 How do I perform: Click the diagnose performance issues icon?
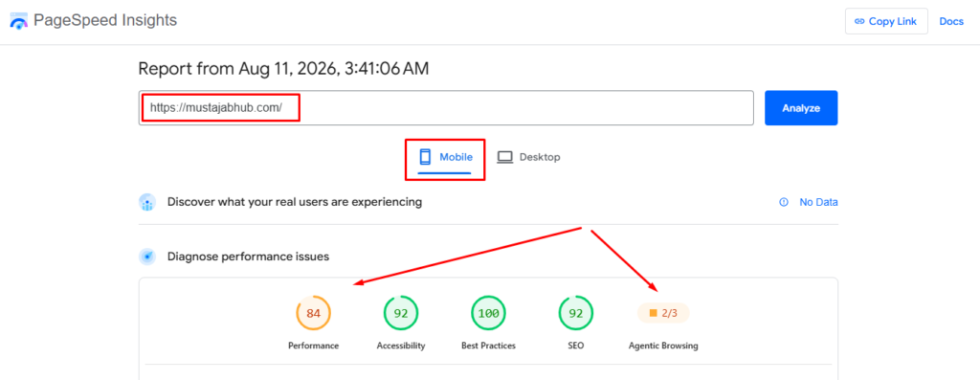coord(147,257)
